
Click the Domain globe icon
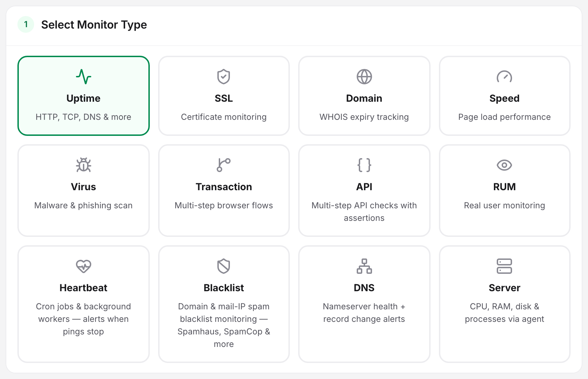point(364,77)
